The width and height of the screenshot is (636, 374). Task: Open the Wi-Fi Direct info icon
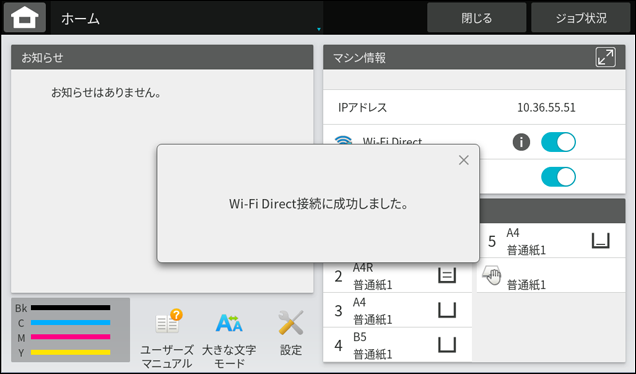point(521,142)
